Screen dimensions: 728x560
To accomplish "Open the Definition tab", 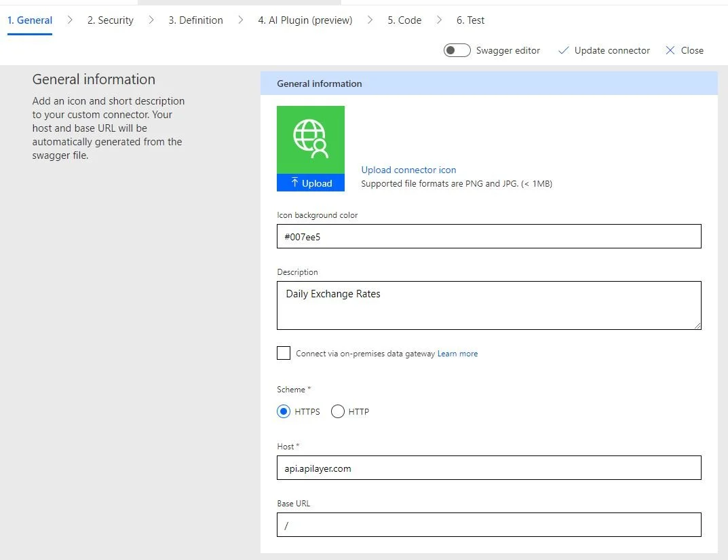I will point(195,20).
